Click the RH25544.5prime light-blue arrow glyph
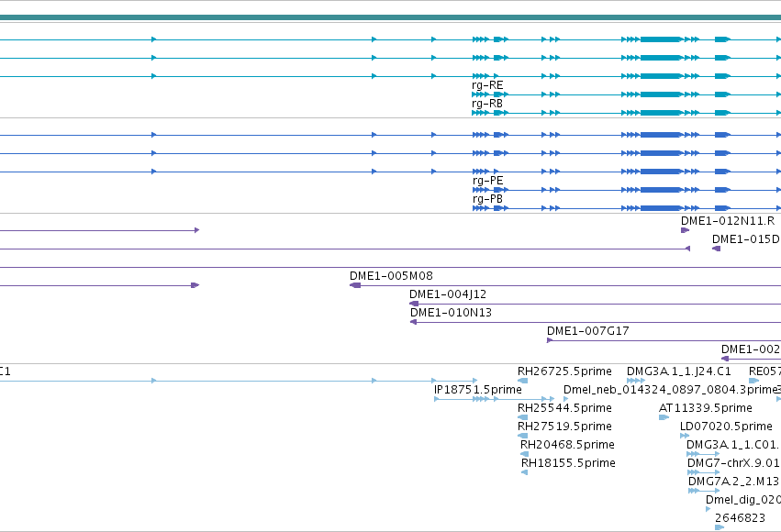This screenshot has width=781, height=532. click(522, 417)
